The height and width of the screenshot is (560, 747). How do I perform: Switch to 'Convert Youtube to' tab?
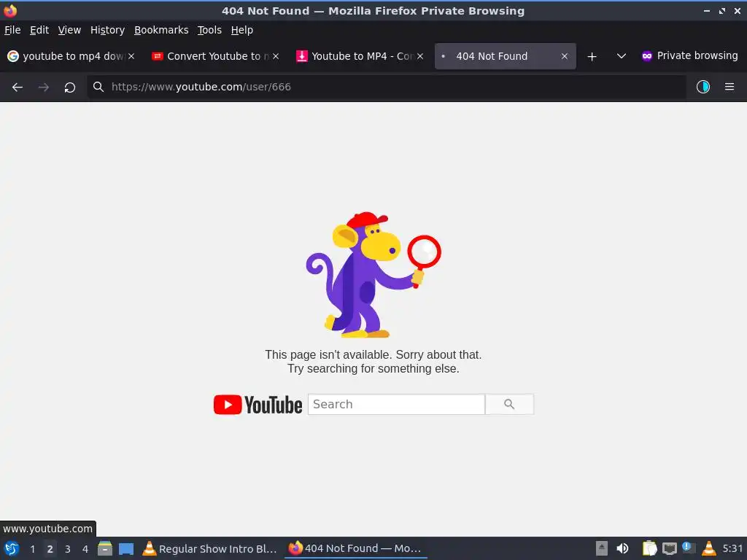(x=216, y=56)
